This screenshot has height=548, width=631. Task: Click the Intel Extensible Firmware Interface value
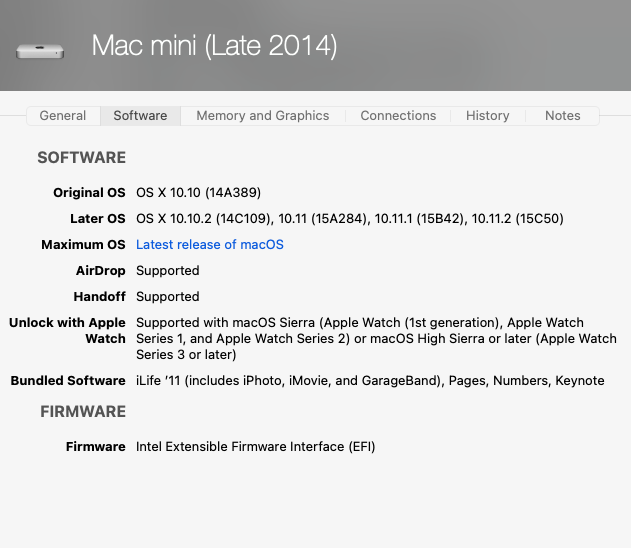[256, 447]
